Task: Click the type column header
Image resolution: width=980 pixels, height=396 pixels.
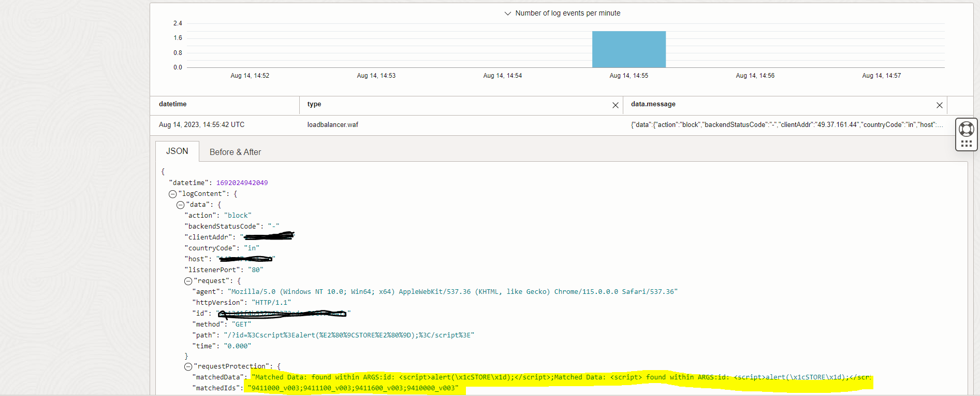Action: 314,104
